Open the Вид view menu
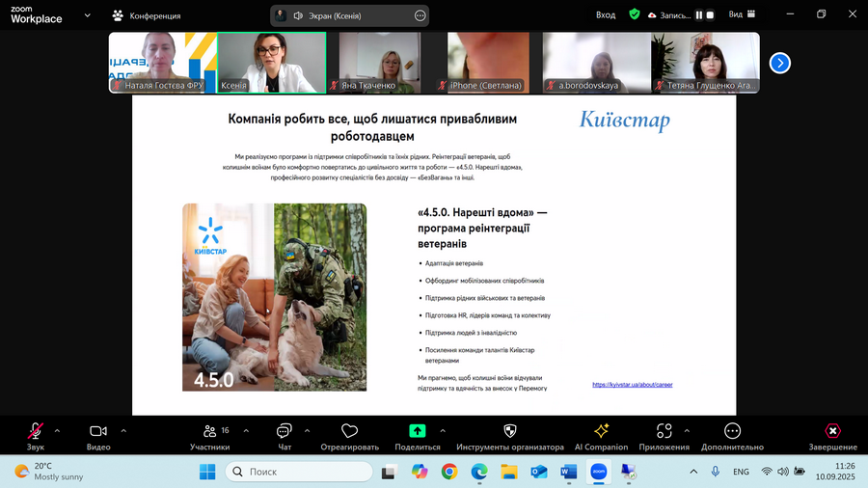Screen dimensions: 868x488 pos(741,15)
